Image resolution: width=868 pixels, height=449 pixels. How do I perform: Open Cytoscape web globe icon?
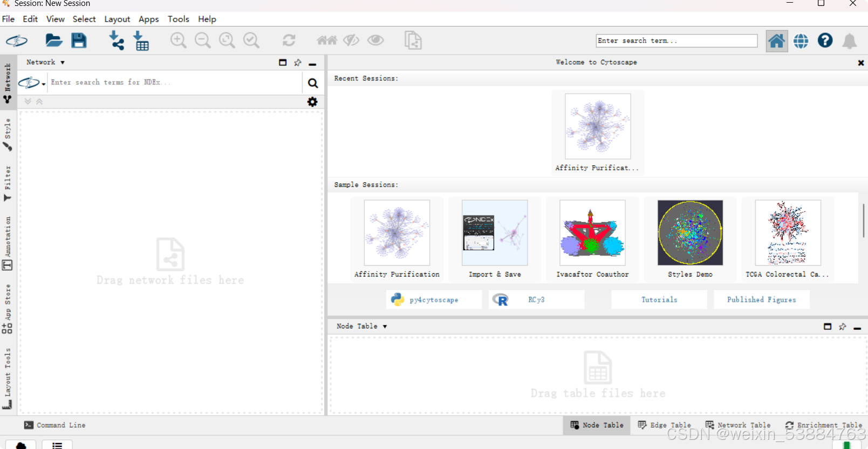tap(801, 41)
